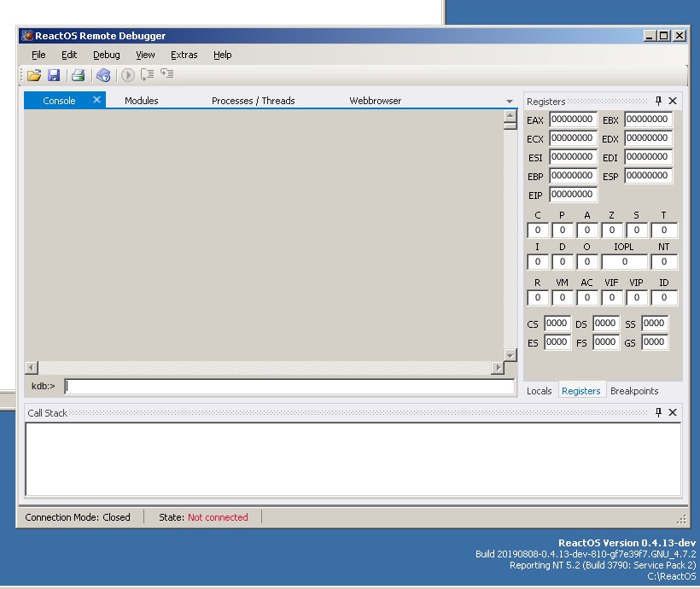Click the ReactOS Remote Debugger title icon
Screen dimensions: 700x589
tap(26, 35)
